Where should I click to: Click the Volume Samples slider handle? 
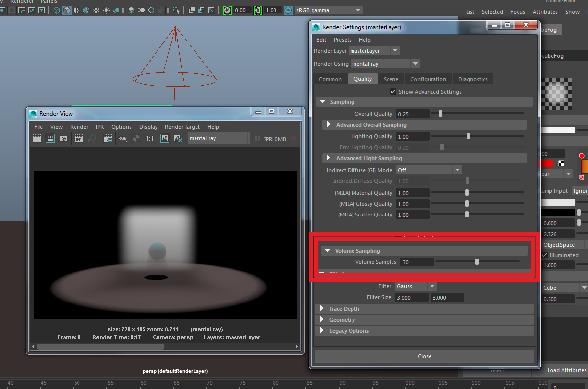[477, 262]
